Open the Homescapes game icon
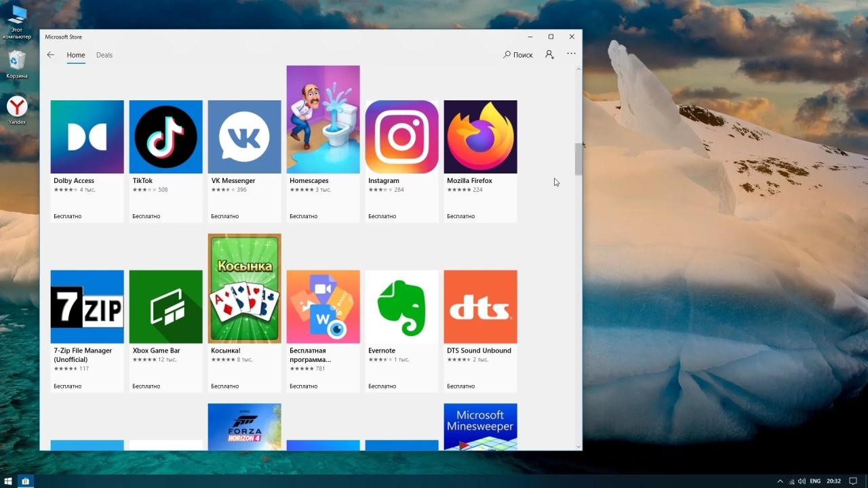This screenshot has width=868, height=488. [x=323, y=119]
